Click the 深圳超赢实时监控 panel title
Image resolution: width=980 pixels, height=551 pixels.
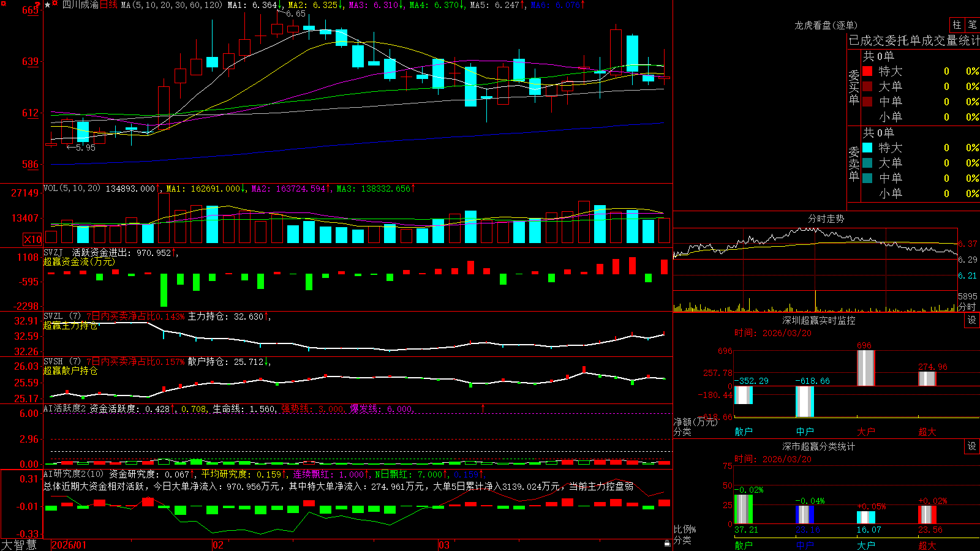coord(819,320)
